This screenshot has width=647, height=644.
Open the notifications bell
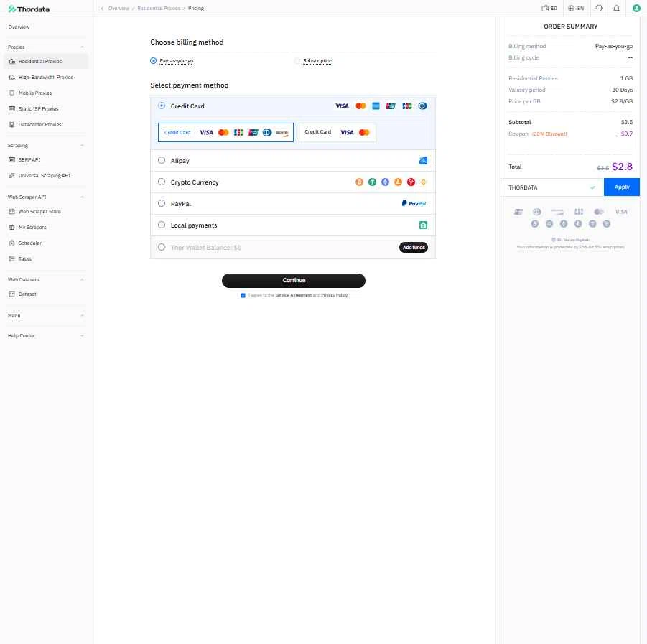616,8
